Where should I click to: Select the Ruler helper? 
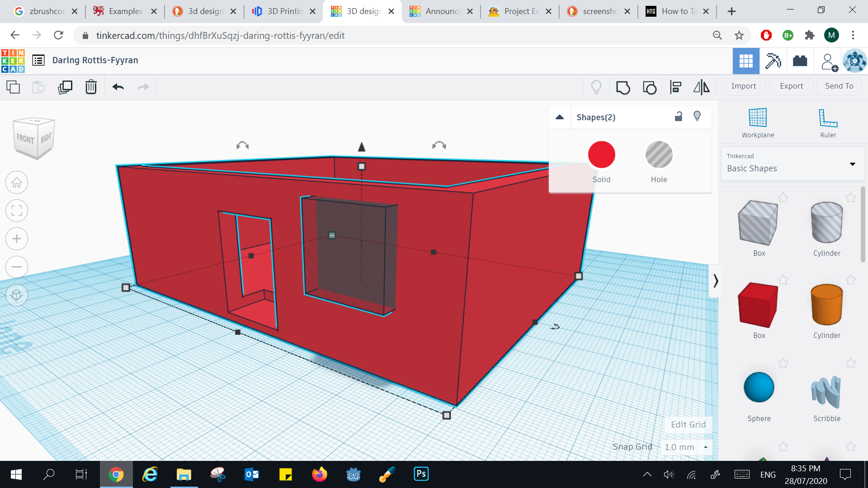(x=828, y=122)
